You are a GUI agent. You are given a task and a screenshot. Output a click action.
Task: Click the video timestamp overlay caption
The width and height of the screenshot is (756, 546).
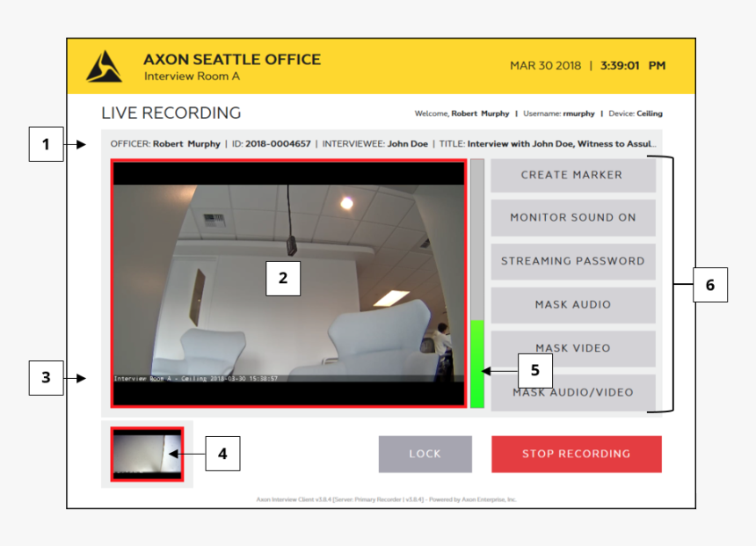click(196, 379)
